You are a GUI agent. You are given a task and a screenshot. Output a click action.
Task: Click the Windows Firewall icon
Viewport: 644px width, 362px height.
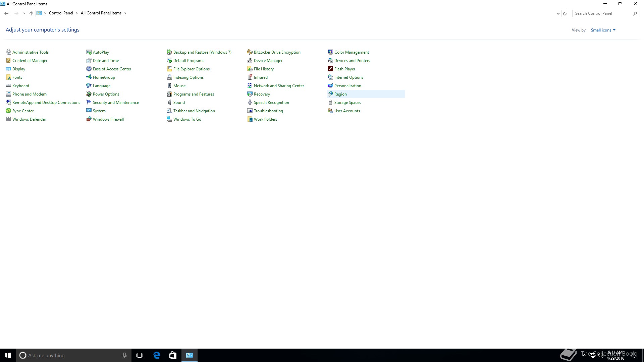pyautogui.click(x=89, y=119)
